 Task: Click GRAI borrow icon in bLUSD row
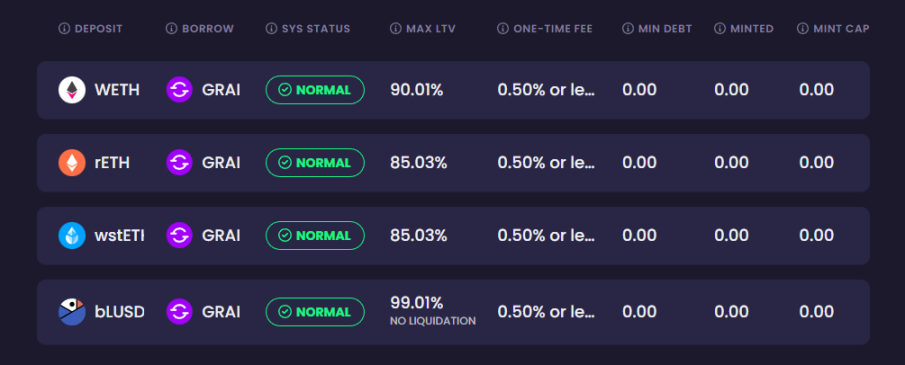[179, 312]
